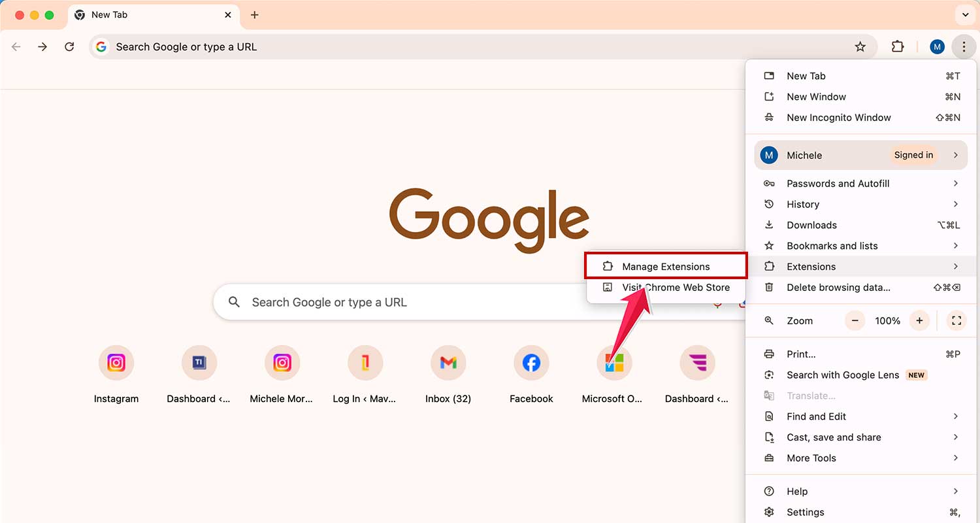
Task: Bookmark this page using the star icon
Action: pos(860,46)
